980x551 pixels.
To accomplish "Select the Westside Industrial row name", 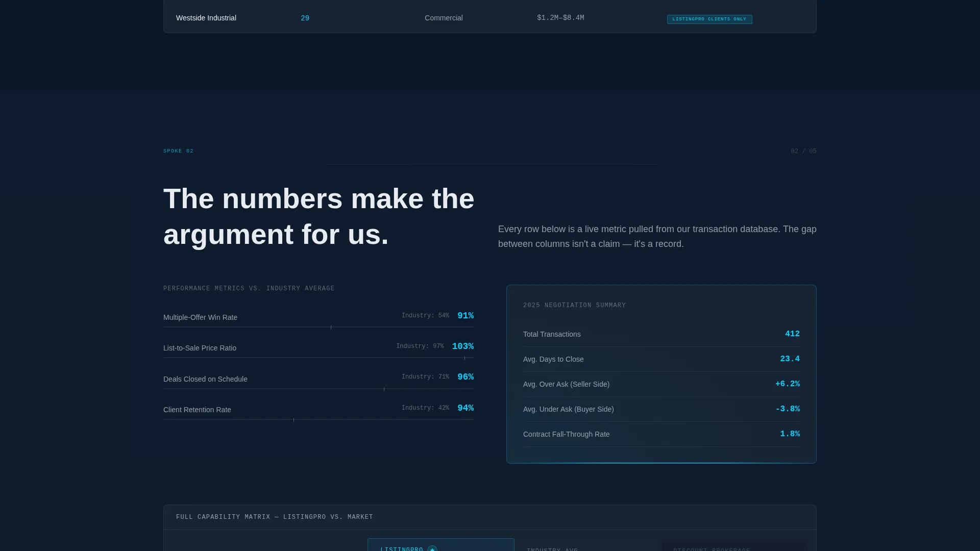I will click(206, 18).
